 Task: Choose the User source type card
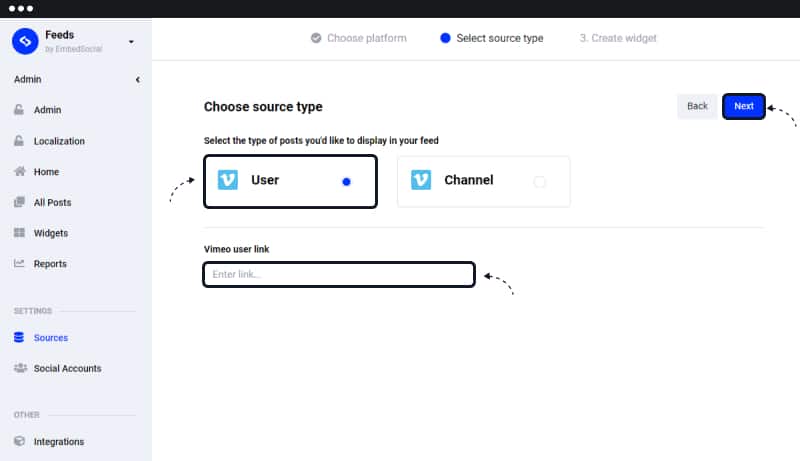click(x=290, y=182)
